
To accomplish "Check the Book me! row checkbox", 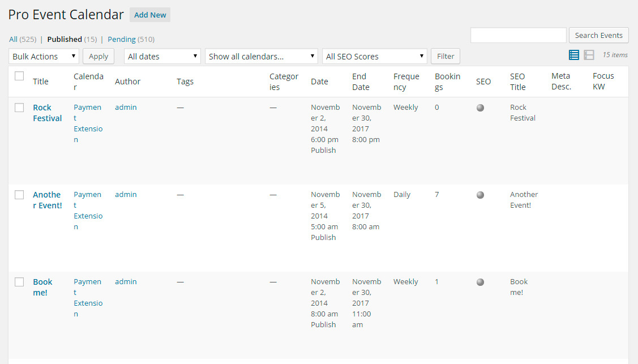I will pos(19,282).
